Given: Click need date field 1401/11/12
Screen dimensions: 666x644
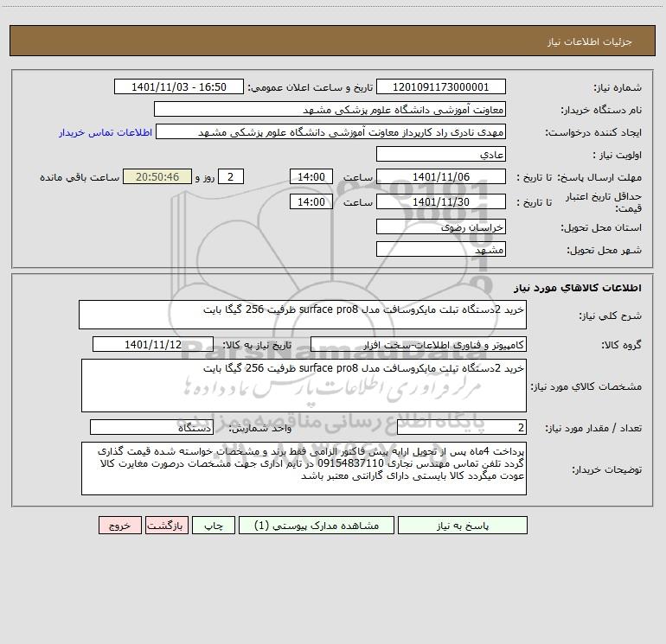Looking at the screenshot, I should click(x=153, y=344).
